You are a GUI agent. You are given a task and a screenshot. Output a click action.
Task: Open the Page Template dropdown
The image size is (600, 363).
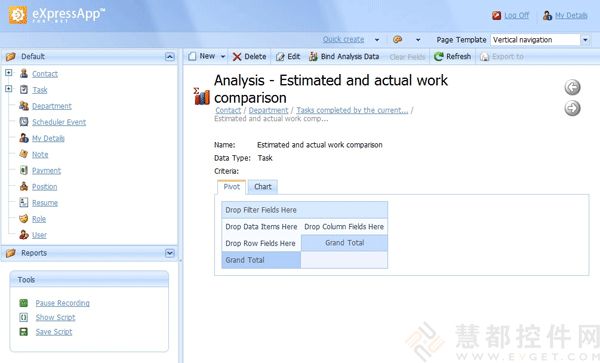[585, 40]
